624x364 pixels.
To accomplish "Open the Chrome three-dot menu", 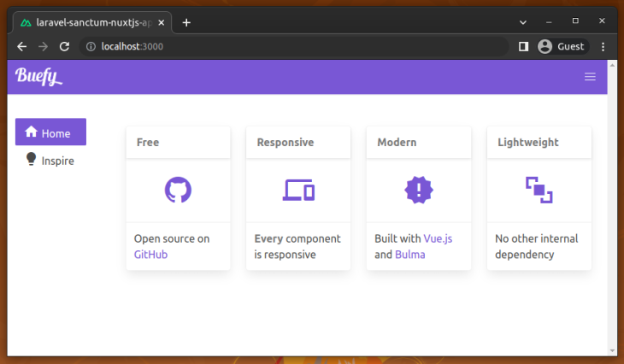I will [603, 46].
